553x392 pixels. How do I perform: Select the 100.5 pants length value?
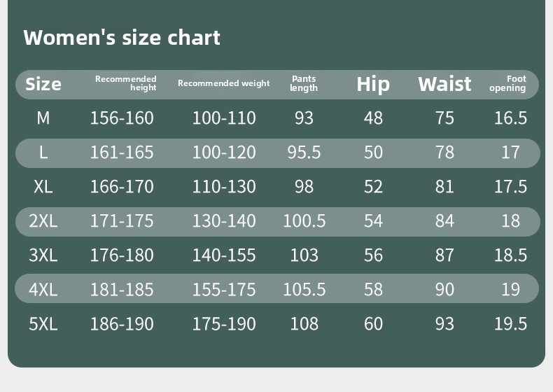click(x=304, y=221)
